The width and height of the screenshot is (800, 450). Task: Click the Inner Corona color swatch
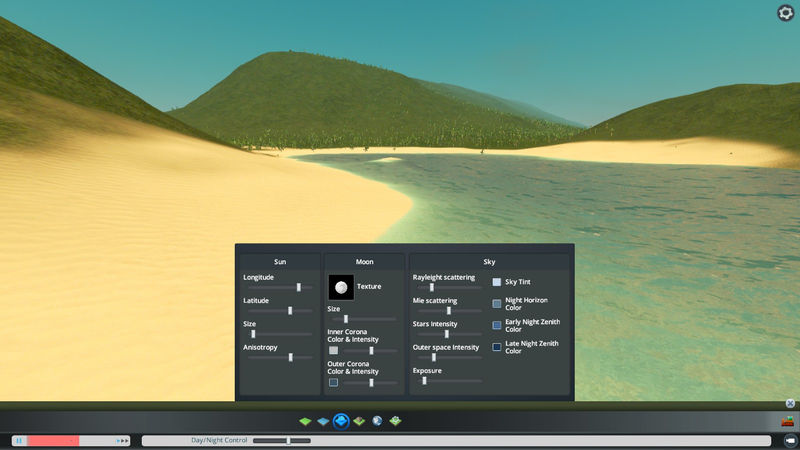point(334,351)
